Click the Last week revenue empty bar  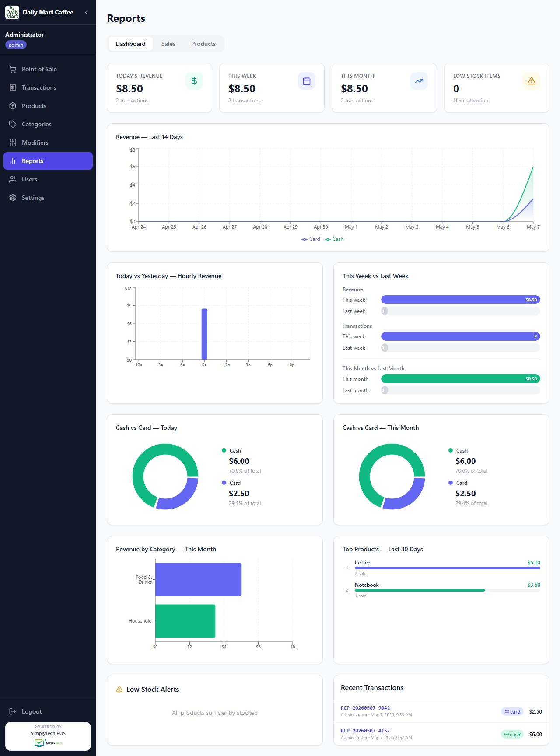pyautogui.click(x=461, y=311)
